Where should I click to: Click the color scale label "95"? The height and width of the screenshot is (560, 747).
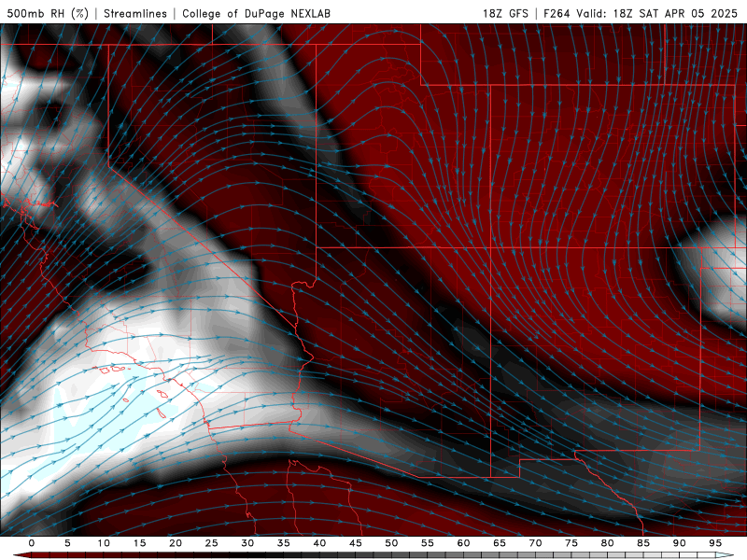click(715, 543)
